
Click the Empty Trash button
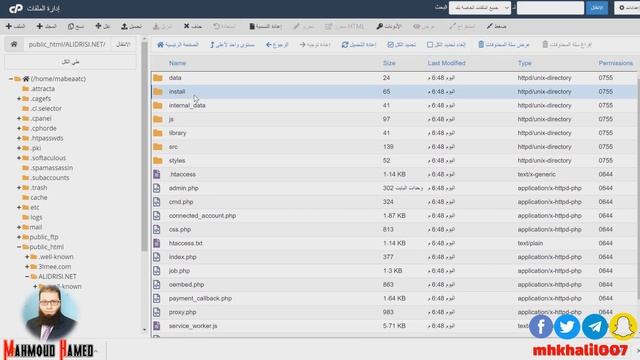567,44
